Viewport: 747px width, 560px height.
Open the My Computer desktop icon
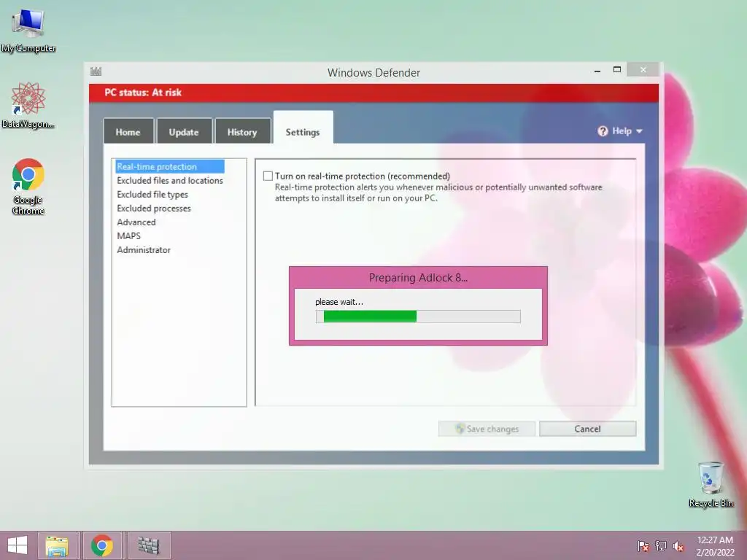[x=28, y=31]
